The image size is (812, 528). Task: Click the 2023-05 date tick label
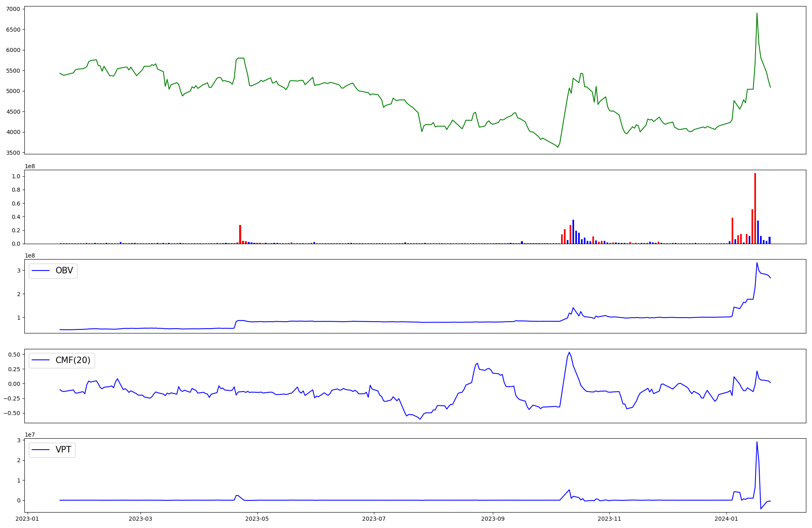click(x=257, y=519)
